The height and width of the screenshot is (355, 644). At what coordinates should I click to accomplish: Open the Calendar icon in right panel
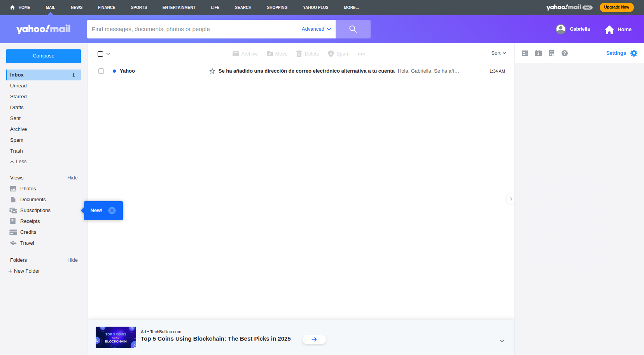(x=538, y=53)
